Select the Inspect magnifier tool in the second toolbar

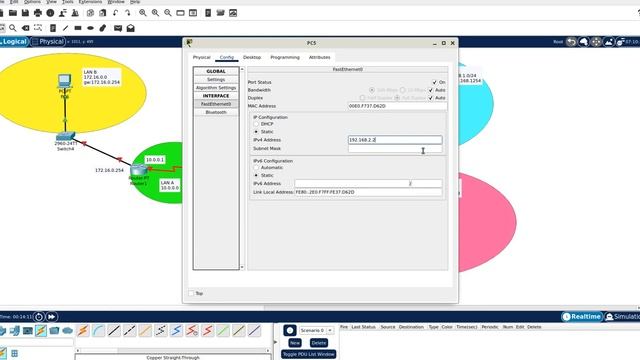tap(13, 28)
